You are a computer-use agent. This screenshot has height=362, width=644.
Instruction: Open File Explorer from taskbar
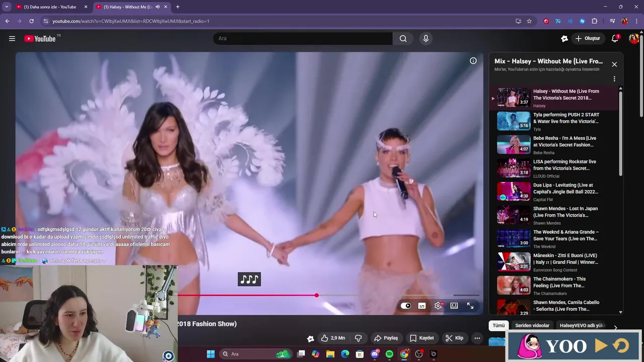click(330, 354)
